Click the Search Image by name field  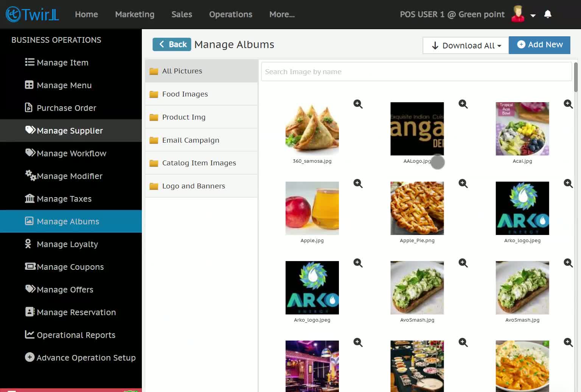click(416, 72)
